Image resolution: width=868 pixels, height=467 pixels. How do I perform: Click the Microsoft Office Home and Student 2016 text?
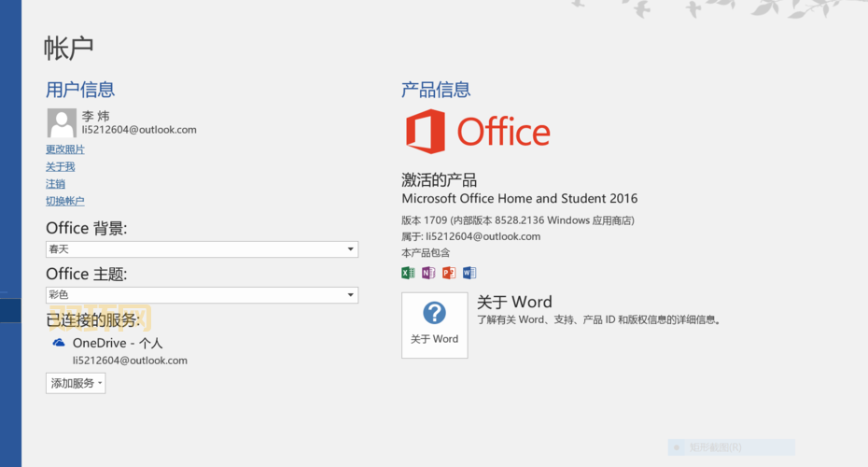tap(519, 198)
